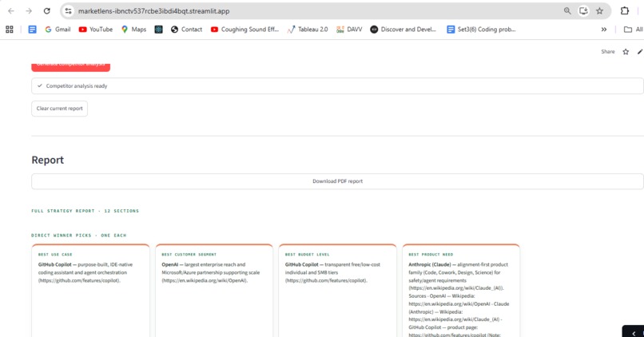
Task: Reload the Streamlit page
Action: pyautogui.click(x=47, y=11)
